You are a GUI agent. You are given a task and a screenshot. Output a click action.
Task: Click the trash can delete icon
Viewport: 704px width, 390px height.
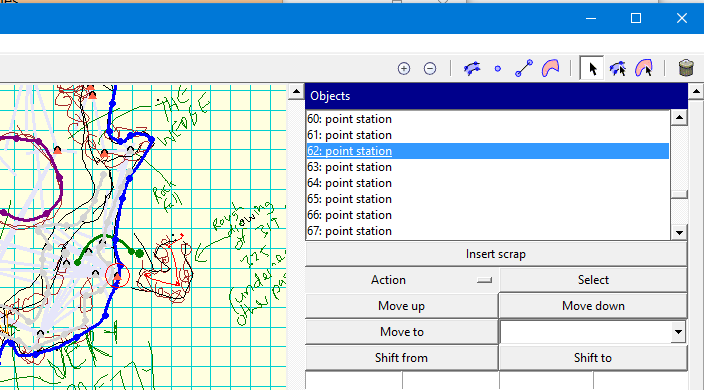click(x=686, y=68)
